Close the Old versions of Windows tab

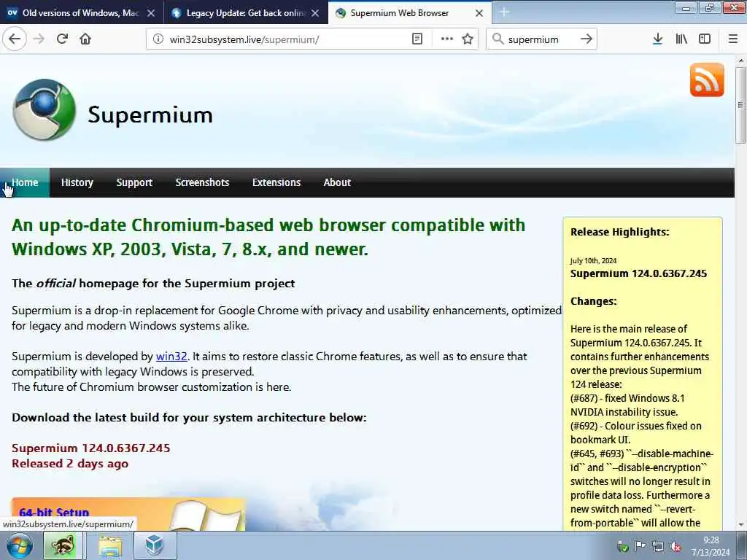(x=151, y=13)
